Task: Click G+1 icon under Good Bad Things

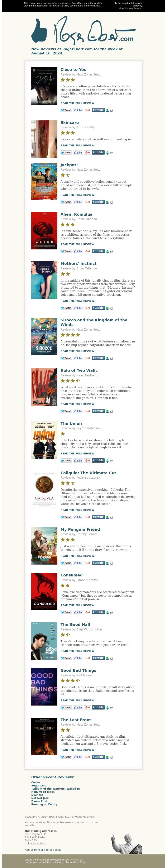Action: point(87,707)
